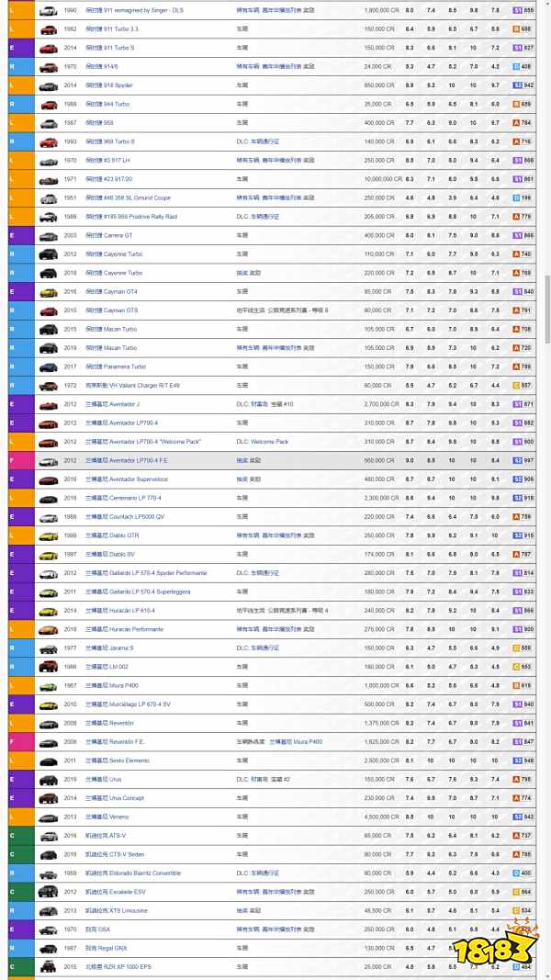Click the Veneno car thumbnail
551x980 pixels.
point(48,817)
